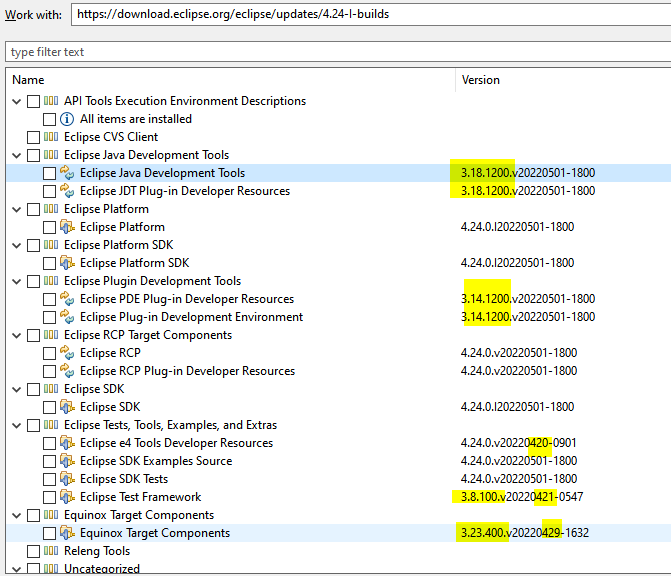Click the info icon beside All items are installed
The height and width of the screenshot is (576, 671).
[x=68, y=119]
